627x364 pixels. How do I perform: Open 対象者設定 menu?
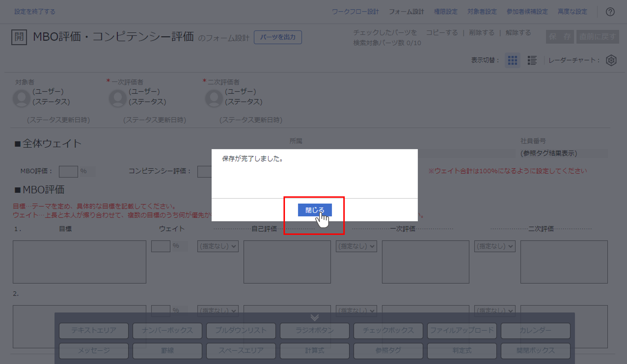[482, 11]
